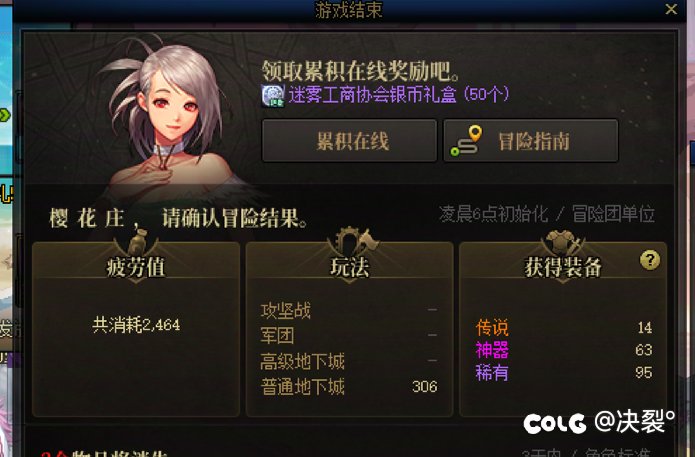
Task: Click the armor icon above 获得装备
Action: point(563,243)
